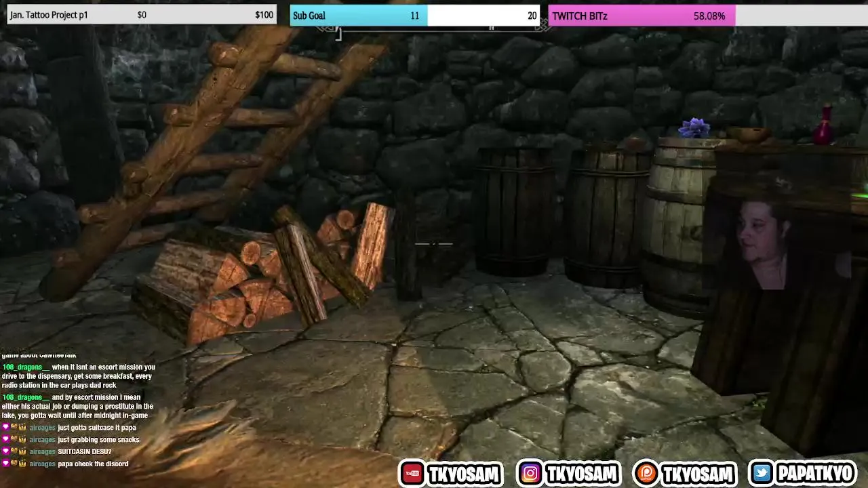The width and height of the screenshot is (868, 488).
Task: Click the TWITCH BITz progress bar
Action: tap(708, 16)
